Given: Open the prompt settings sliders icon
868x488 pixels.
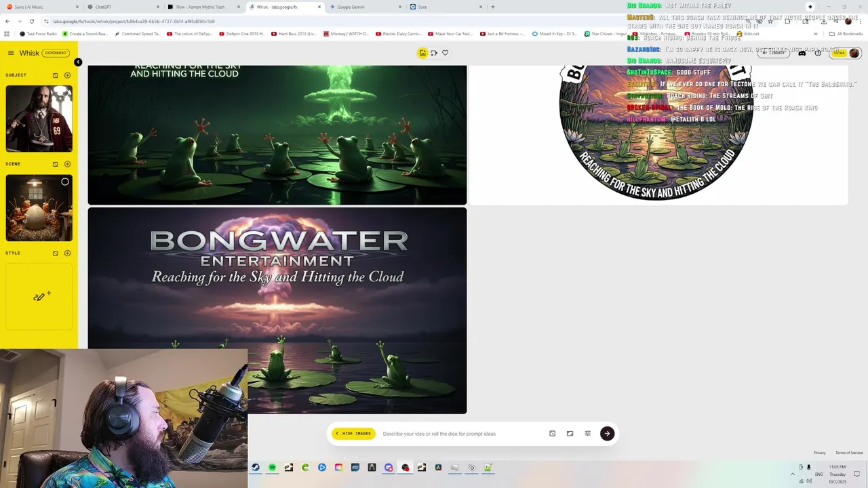Looking at the screenshot, I should coord(587,434).
